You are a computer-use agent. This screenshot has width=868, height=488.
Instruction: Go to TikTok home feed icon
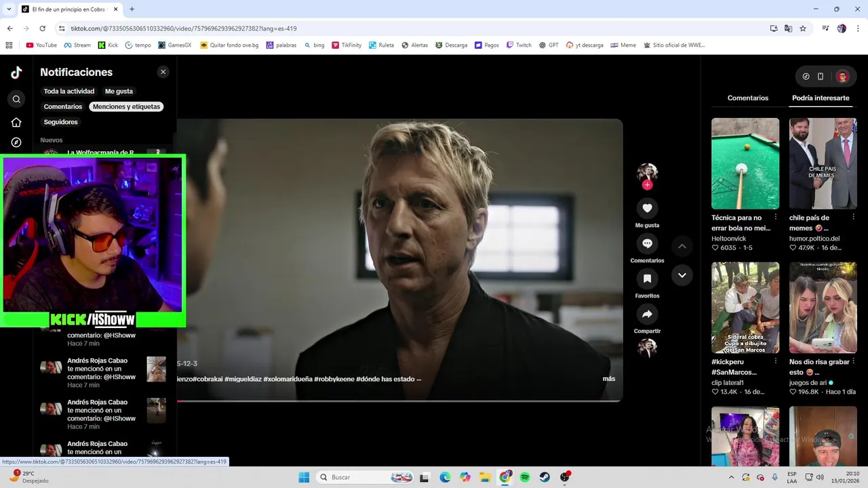tap(16, 122)
